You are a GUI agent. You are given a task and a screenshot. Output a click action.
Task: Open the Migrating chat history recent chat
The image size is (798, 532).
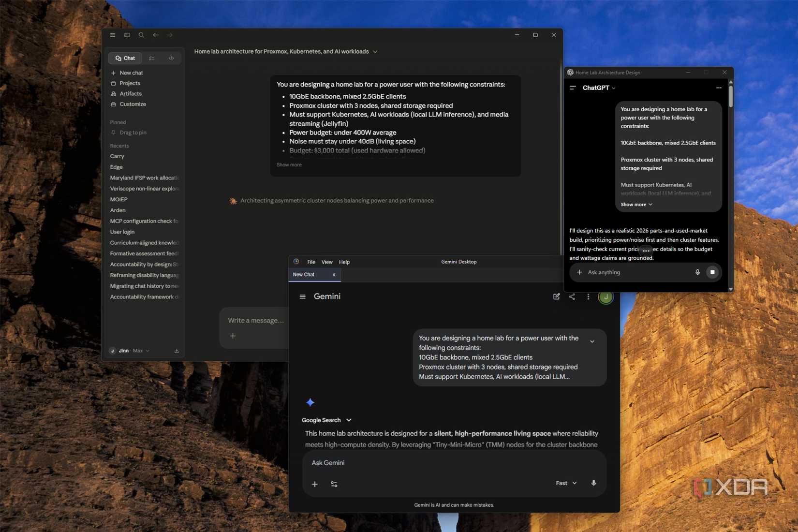coord(145,286)
